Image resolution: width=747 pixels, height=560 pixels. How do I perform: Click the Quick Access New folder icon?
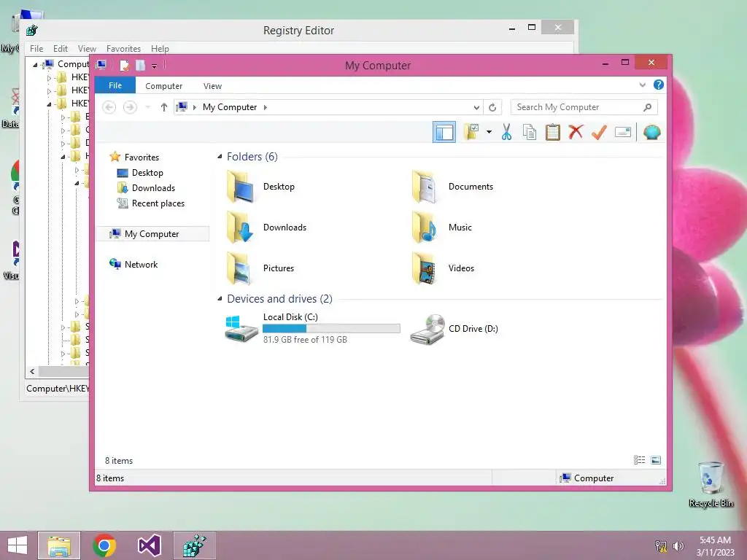click(141, 65)
